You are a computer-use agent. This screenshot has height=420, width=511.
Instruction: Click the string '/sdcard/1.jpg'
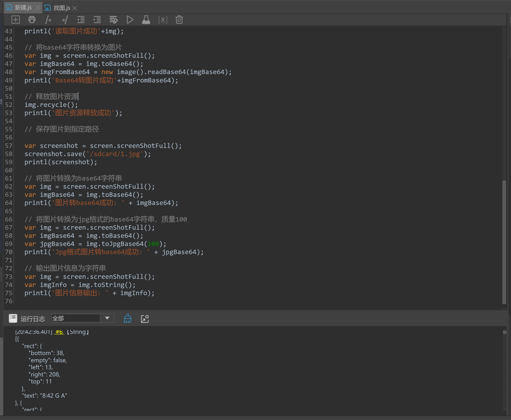coord(115,154)
